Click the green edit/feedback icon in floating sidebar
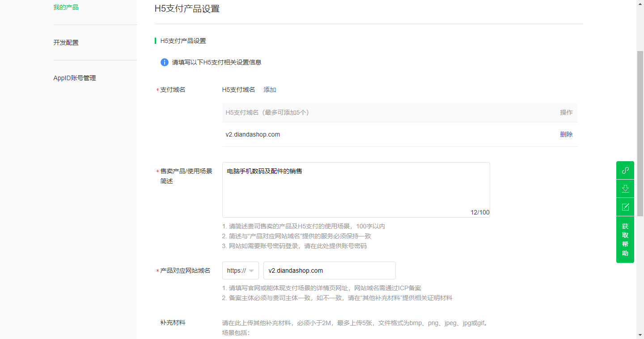Image resolution: width=644 pixels, height=339 pixels. pos(625,207)
